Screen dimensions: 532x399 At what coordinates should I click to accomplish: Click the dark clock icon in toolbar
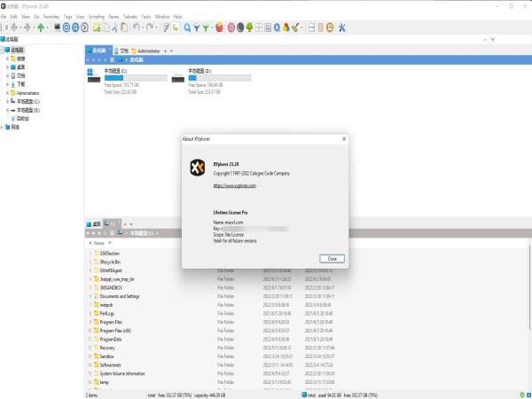click(x=240, y=27)
